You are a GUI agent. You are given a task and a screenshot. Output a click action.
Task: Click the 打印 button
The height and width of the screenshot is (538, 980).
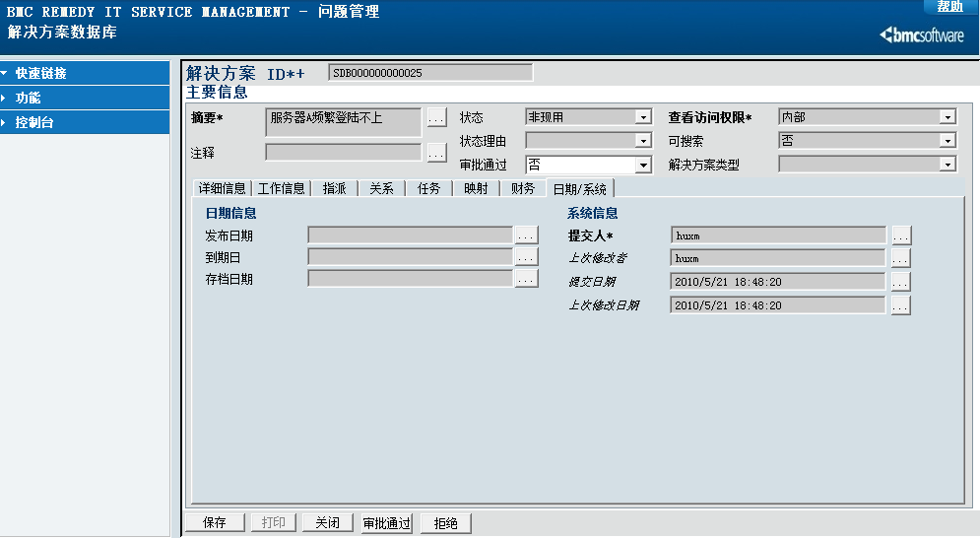click(273, 522)
